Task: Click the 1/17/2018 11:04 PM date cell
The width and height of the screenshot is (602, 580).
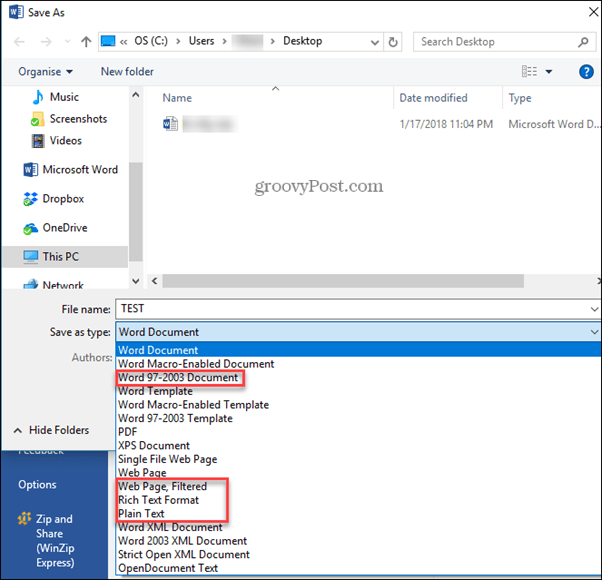Action: [x=446, y=124]
